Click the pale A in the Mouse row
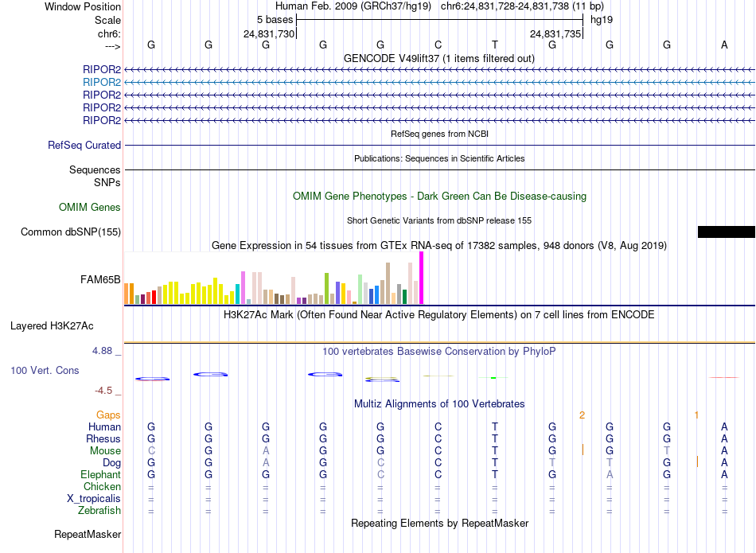The width and height of the screenshot is (756, 553). pyautogui.click(x=266, y=451)
